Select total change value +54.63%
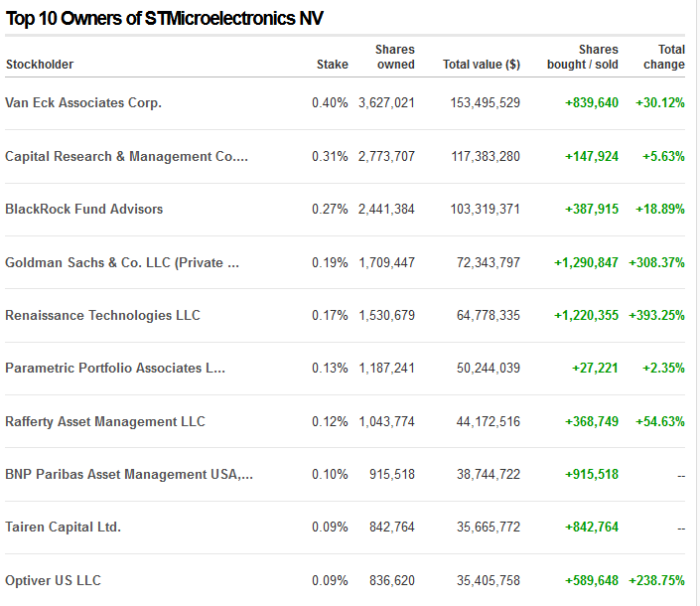 [x=660, y=421]
